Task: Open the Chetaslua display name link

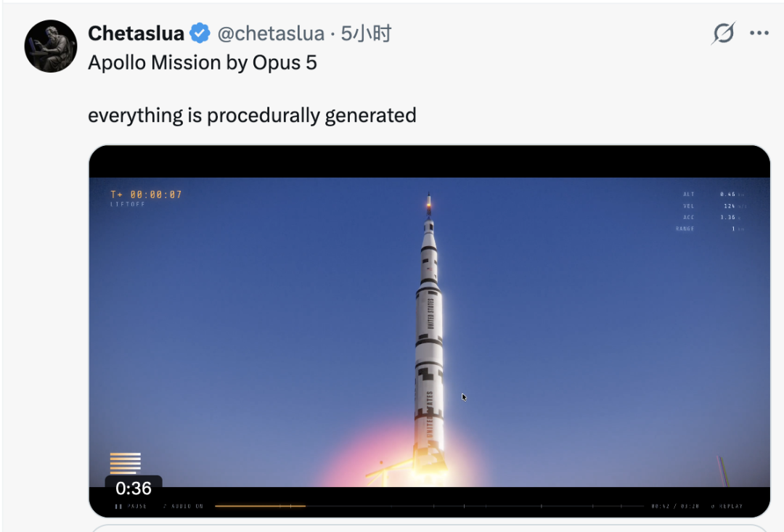Action: pyautogui.click(x=136, y=33)
